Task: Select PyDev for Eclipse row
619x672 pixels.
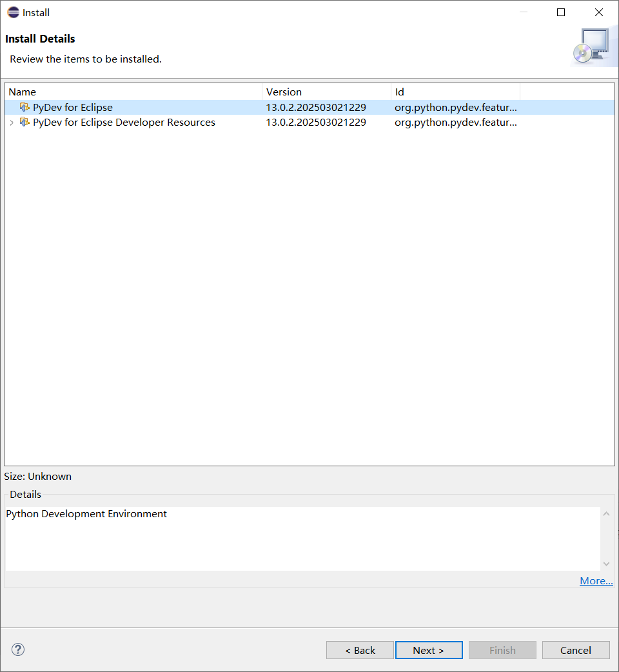Action: click(309, 107)
